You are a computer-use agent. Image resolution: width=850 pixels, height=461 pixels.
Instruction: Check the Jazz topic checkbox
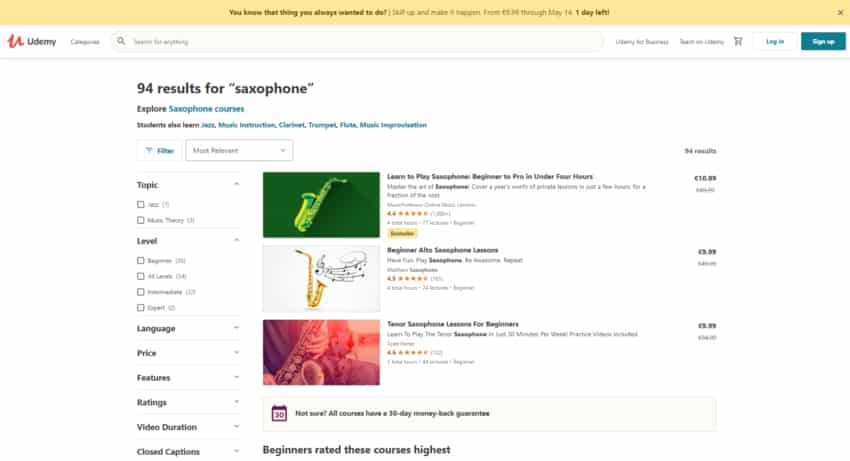click(141, 204)
